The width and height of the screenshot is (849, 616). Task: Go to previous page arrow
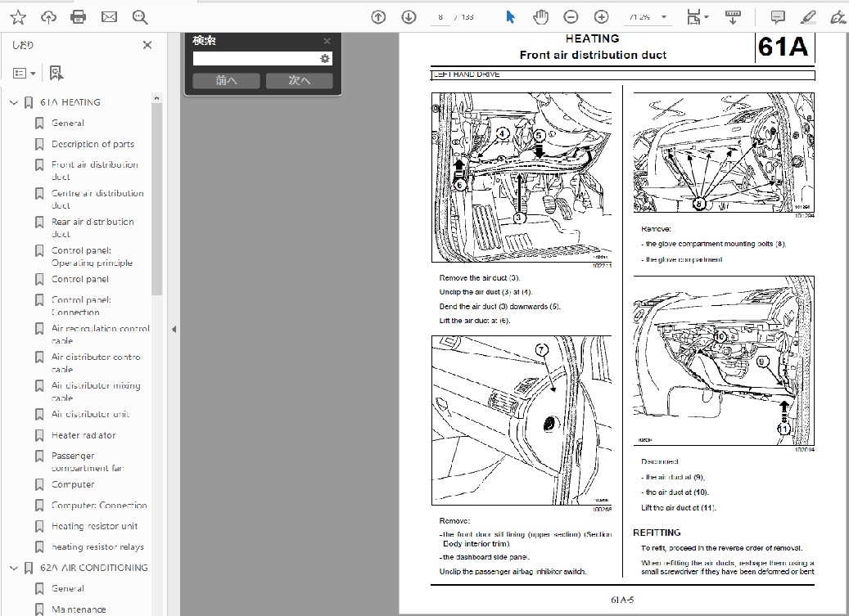378,17
